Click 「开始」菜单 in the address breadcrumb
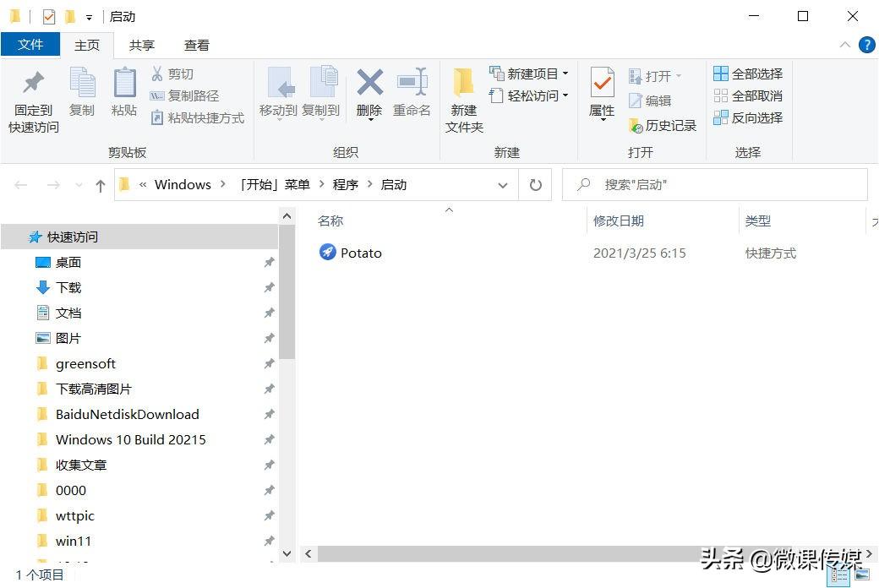879x588 pixels. [x=274, y=184]
